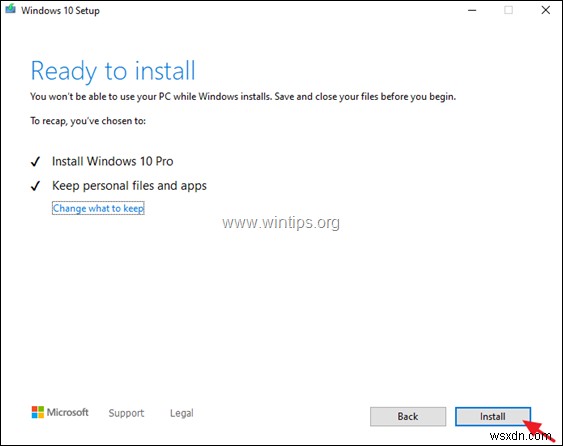Open the Legal link
563x446 pixels.
pyautogui.click(x=182, y=413)
